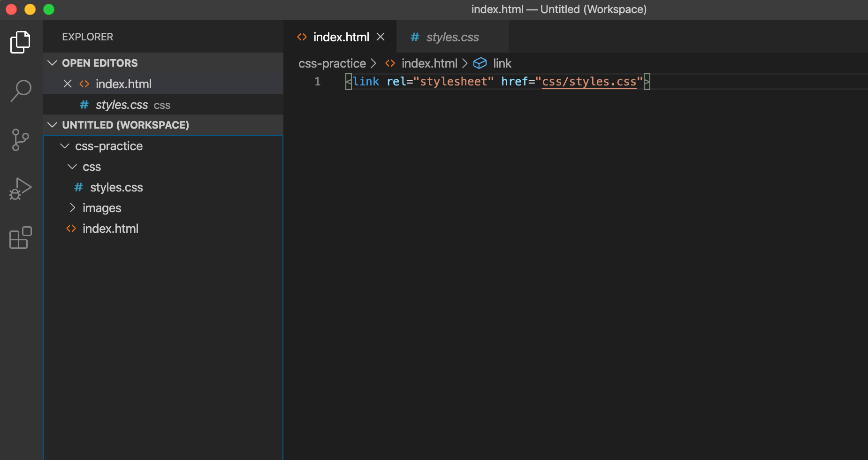Click the cube symbol icon in breadcrumb
868x460 pixels.
pyautogui.click(x=480, y=63)
